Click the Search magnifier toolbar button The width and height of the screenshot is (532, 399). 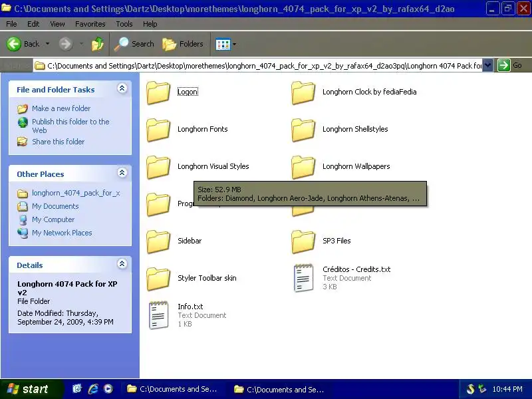134,44
